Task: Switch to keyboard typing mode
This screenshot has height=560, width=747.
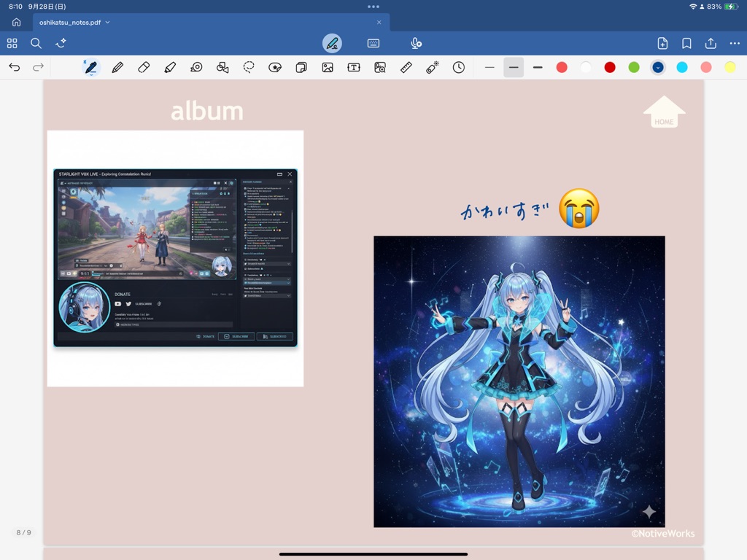Action: [373, 44]
